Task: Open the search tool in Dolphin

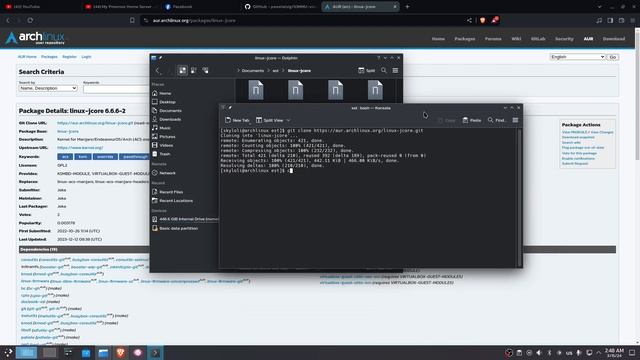Action: click(384, 71)
